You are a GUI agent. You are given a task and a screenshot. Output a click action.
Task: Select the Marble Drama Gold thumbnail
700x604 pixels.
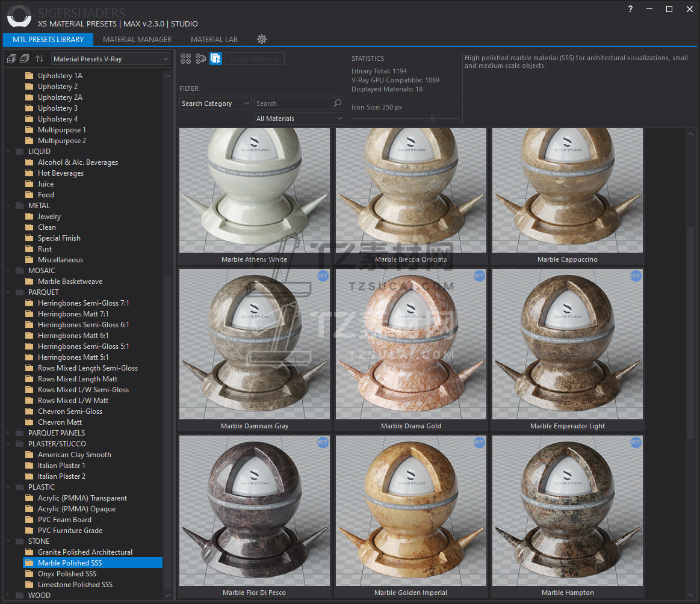(410, 344)
